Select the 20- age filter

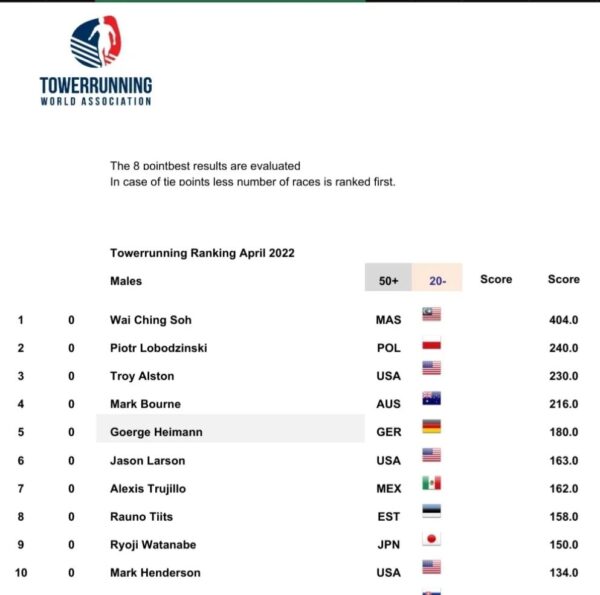coord(437,277)
